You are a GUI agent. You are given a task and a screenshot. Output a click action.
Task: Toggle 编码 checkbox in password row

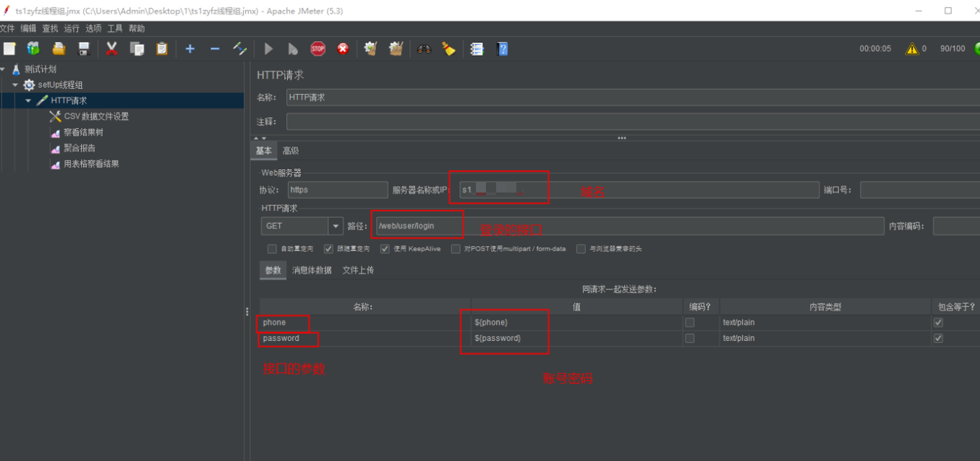690,339
